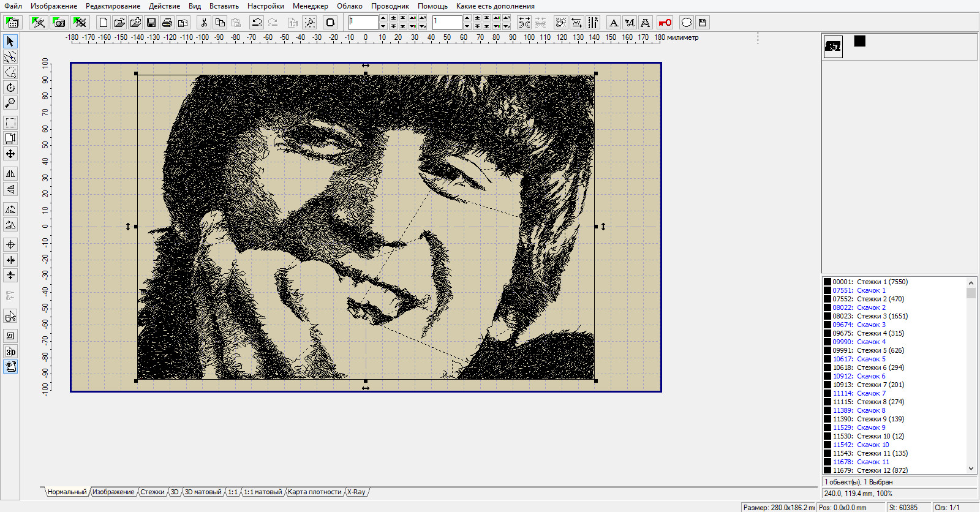Toggle the 3D view button in left toolbar
The image size is (980, 512).
(10, 352)
